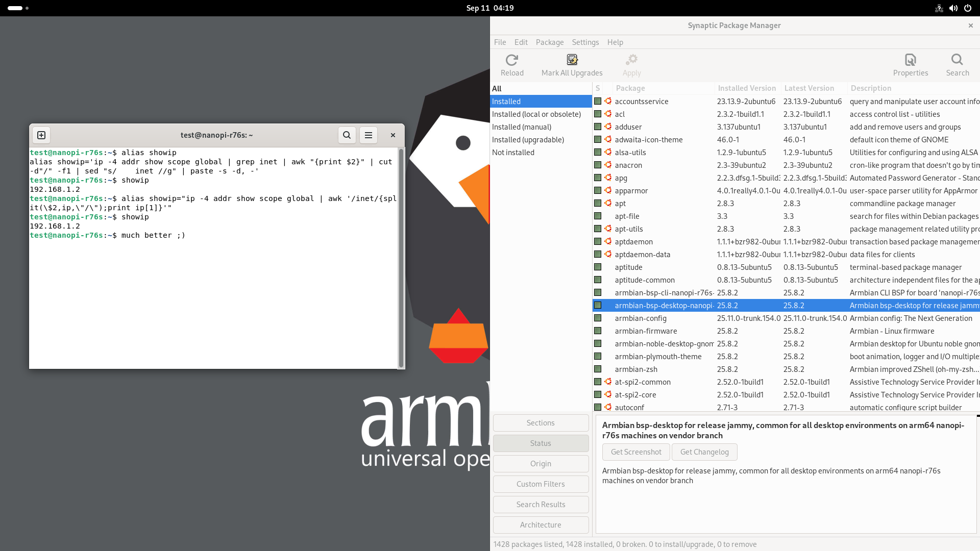Toggle status checkbox for armbian-config package
The width and height of the screenshot is (980, 551).
598,318
